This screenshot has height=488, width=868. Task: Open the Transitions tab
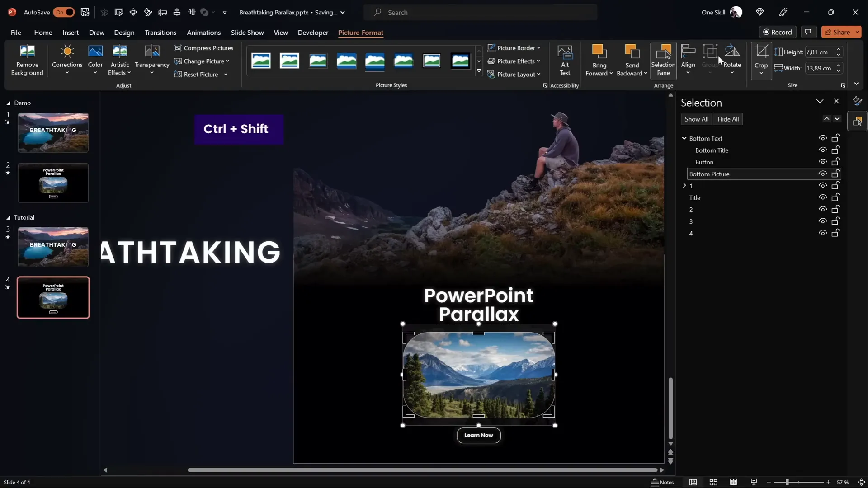(160, 33)
